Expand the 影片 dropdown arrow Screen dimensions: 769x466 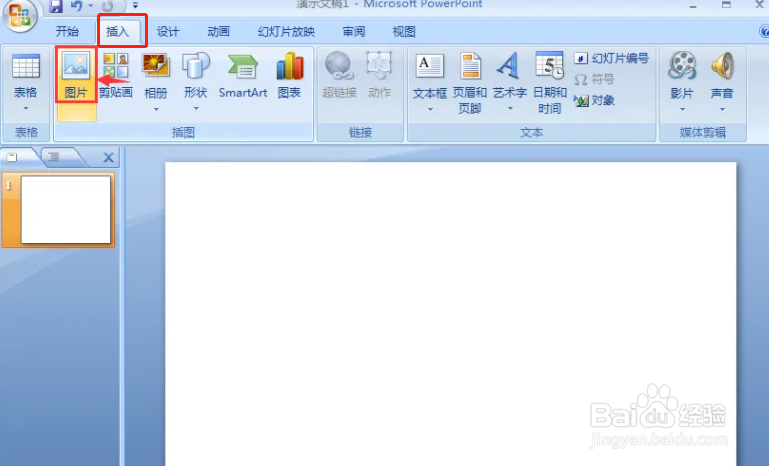[682, 109]
